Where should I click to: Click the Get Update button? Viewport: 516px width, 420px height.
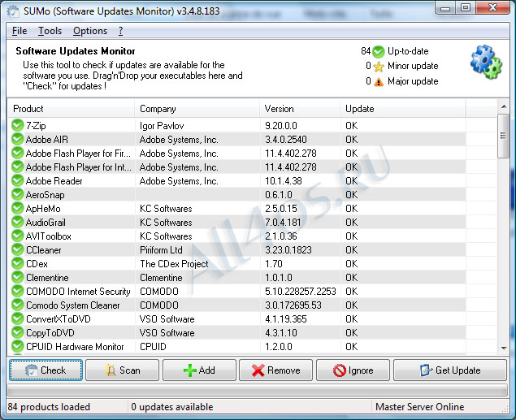(450, 370)
